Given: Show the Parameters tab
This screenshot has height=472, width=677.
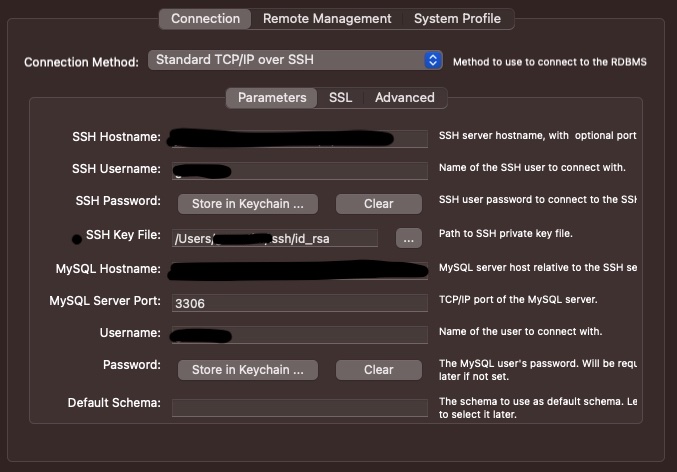Looking at the screenshot, I should click(x=271, y=97).
